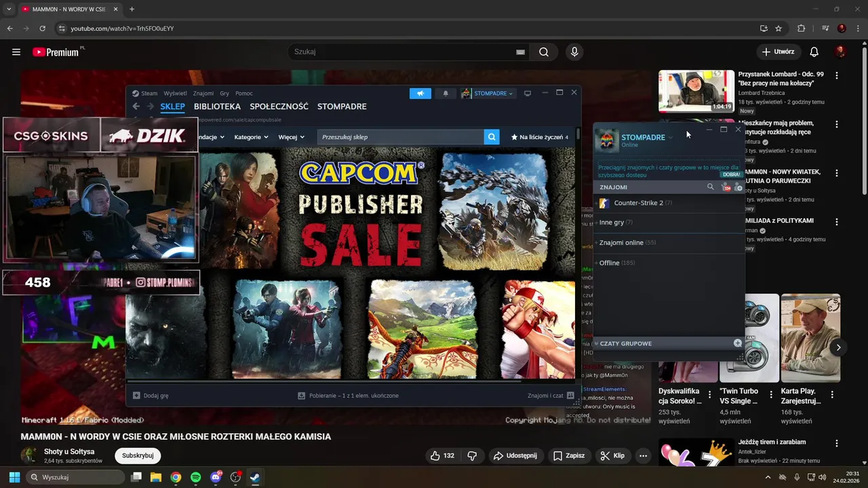This screenshot has width=868, height=488.
Task: Open YouTube notifications bell
Action: [814, 52]
